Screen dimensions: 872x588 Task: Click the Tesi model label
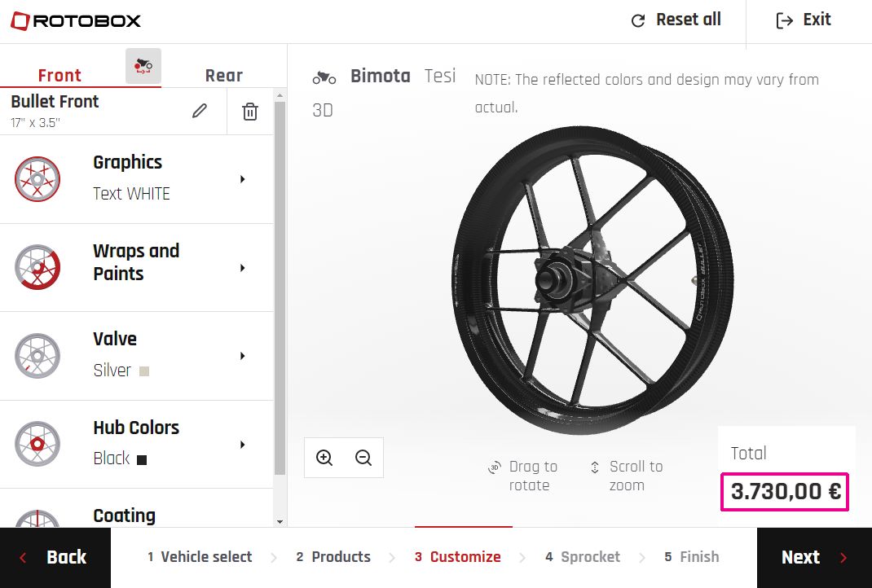pos(440,76)
